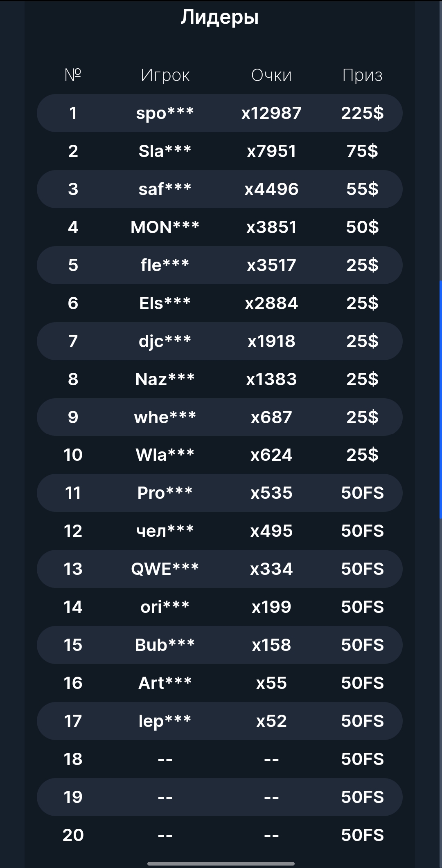Select player Sla*** in second place
Viewport: 442px width, 868px height.
[x=165, y=151]
